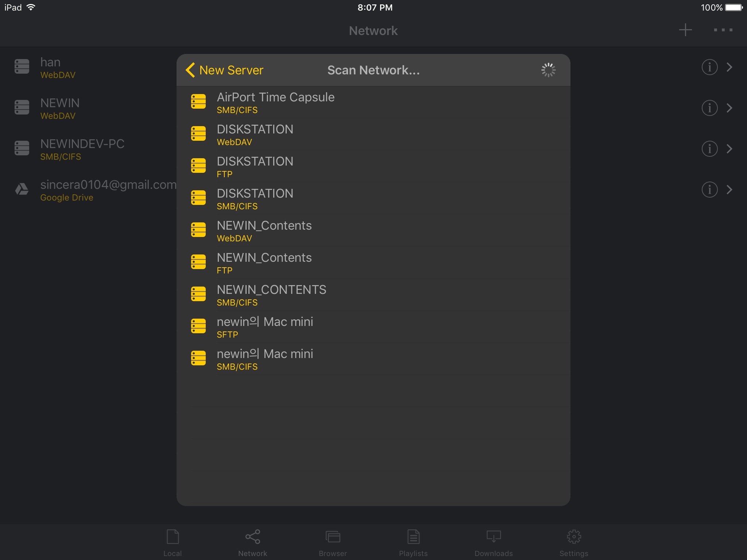Open the three-dot more options menu

[723, 30]
